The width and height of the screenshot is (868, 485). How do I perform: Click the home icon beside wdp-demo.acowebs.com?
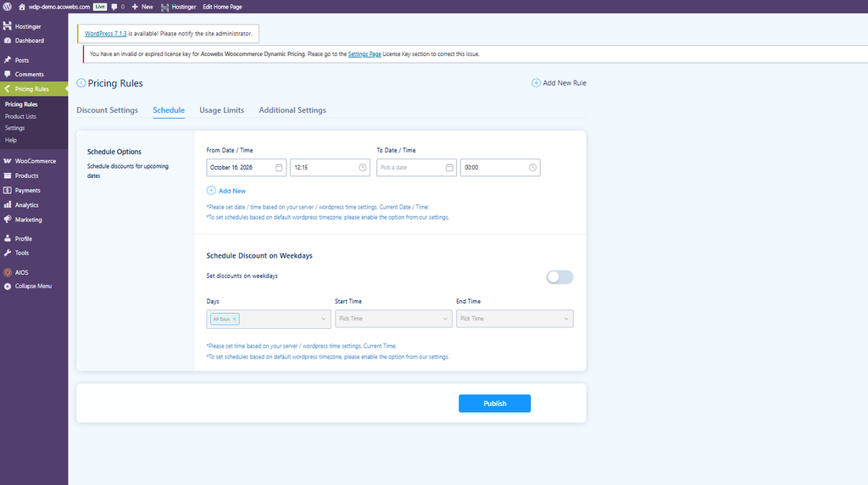coord(21,7)
